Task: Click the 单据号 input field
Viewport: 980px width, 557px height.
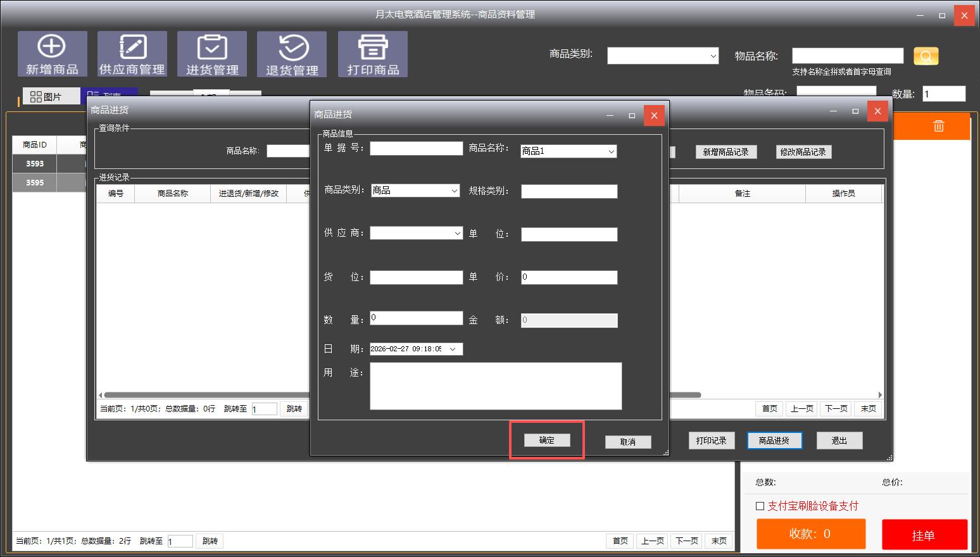Action: (x=416, y=149)
